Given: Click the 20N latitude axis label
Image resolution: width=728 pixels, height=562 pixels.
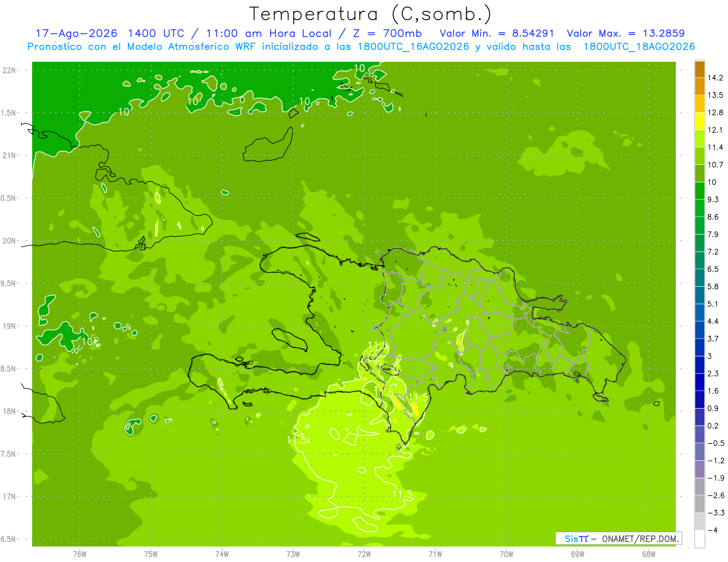Looking at the screenshot, I should [x=10, y=241].
